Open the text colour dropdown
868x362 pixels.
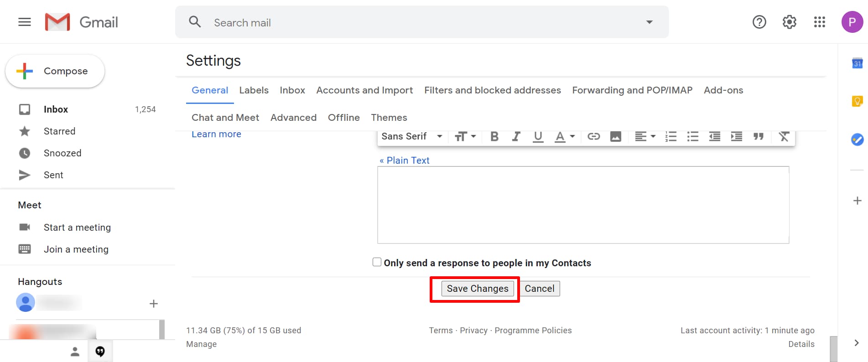pyautogui.click(x=564, y=136)
